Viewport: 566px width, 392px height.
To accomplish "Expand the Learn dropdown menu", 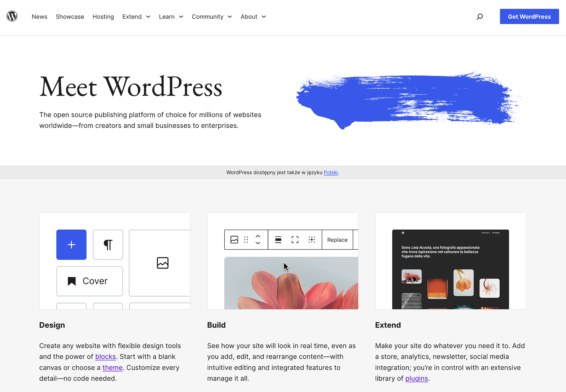I will (x=171, y=16).
